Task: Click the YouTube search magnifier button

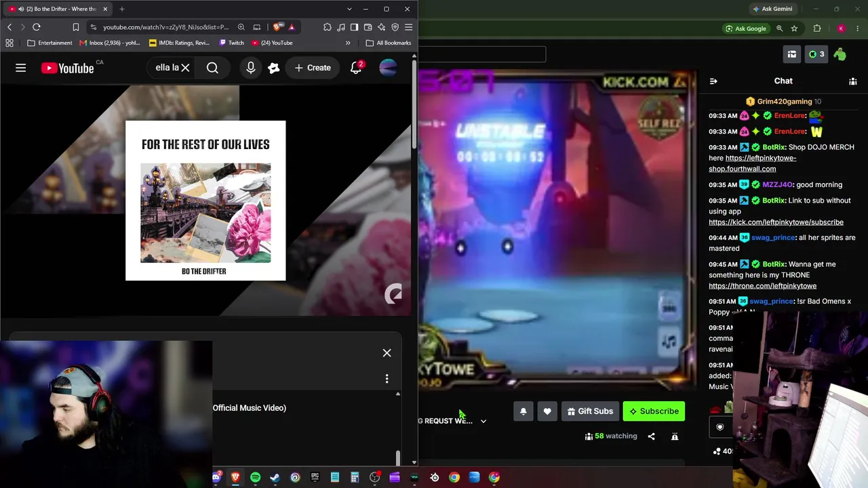Action: 212,68
